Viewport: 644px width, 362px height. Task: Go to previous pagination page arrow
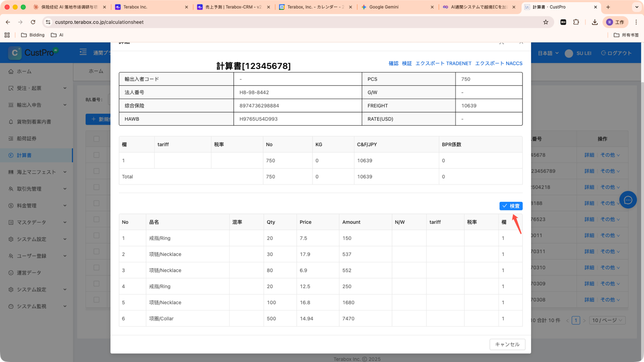(567, 320)
